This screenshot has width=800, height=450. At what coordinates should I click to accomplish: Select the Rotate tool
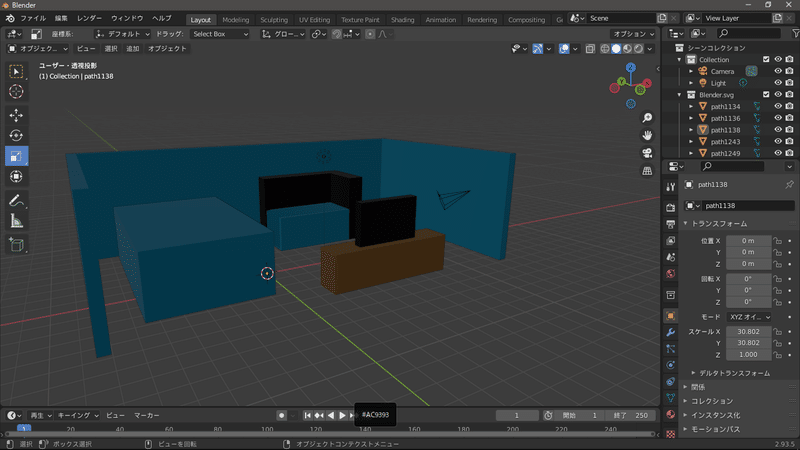(16, 136)
